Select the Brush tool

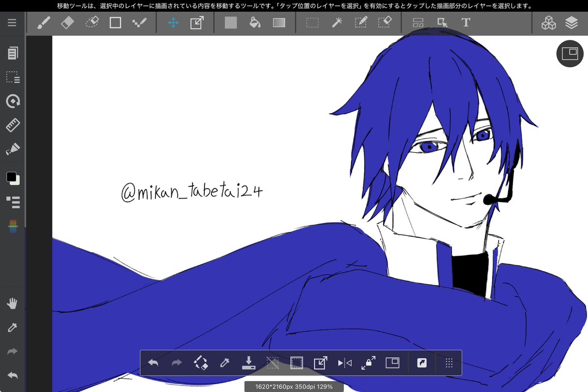43,22
